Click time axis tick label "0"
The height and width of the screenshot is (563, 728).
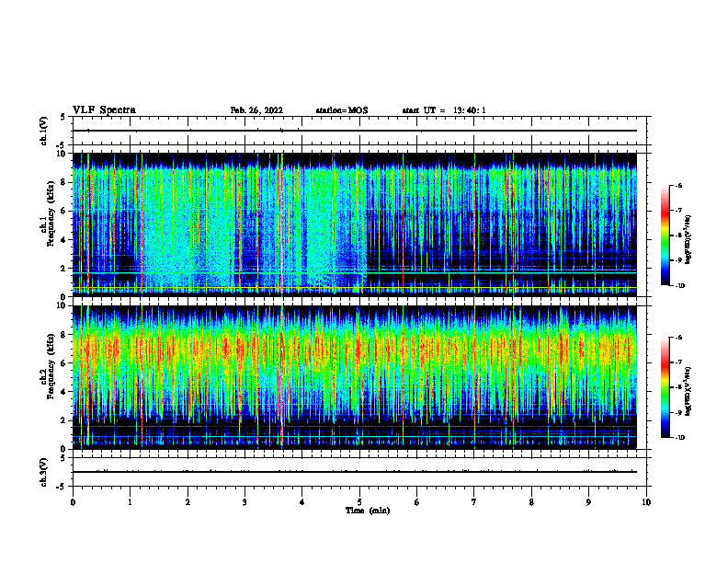pos(73,502)
